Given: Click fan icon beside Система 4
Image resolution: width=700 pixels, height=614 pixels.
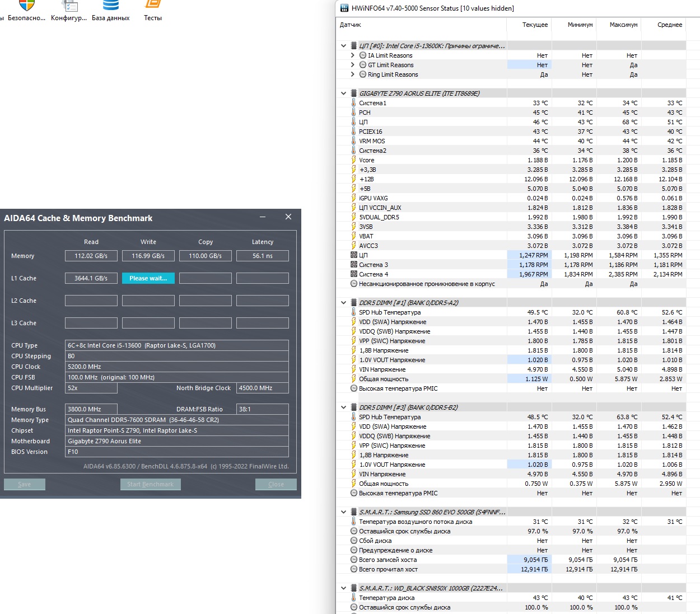Looking at the screenshot, I should (353, 274).
